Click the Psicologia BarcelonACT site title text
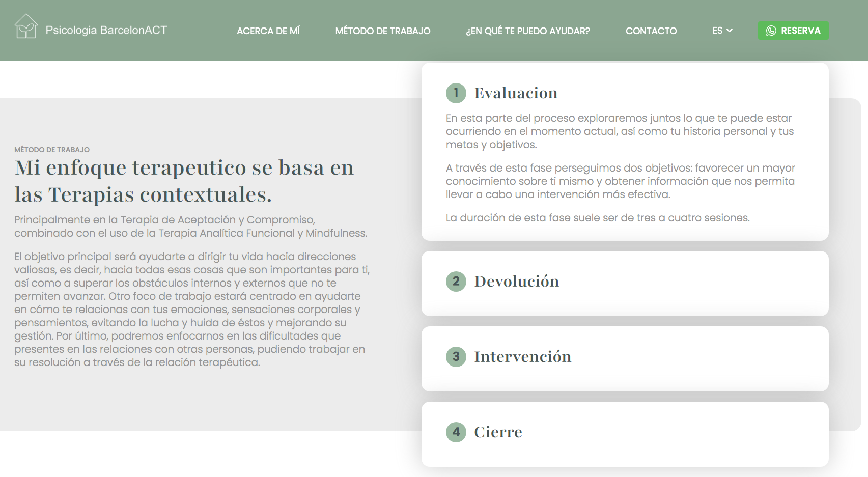The image size is (868, 477). click(x=106, y=30)
